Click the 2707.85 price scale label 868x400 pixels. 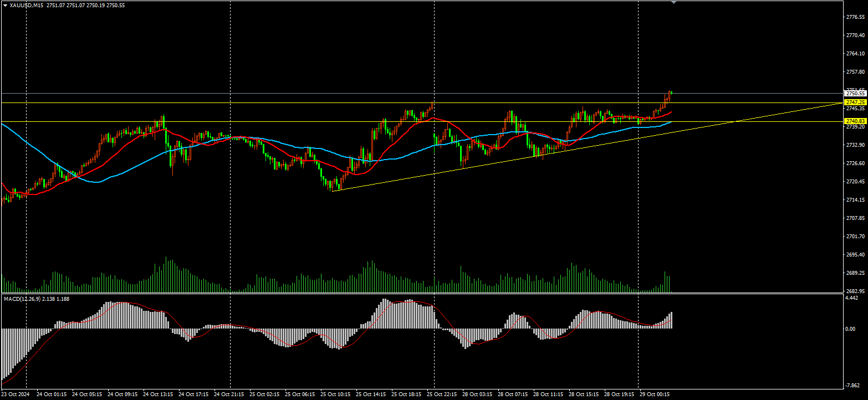click(856, 218)
